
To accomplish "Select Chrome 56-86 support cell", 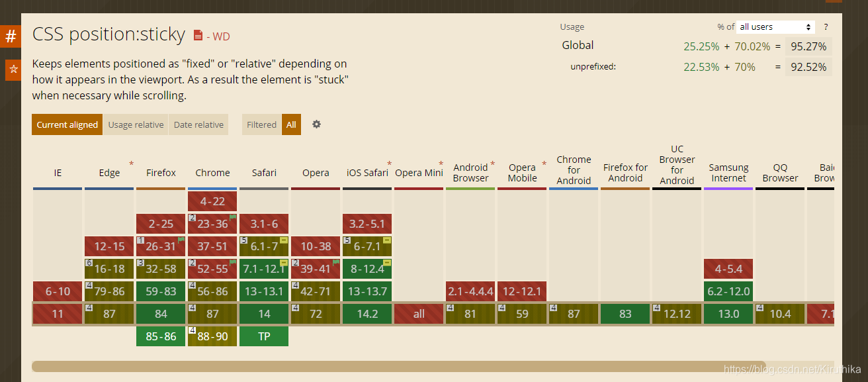I will pos(212,291).
